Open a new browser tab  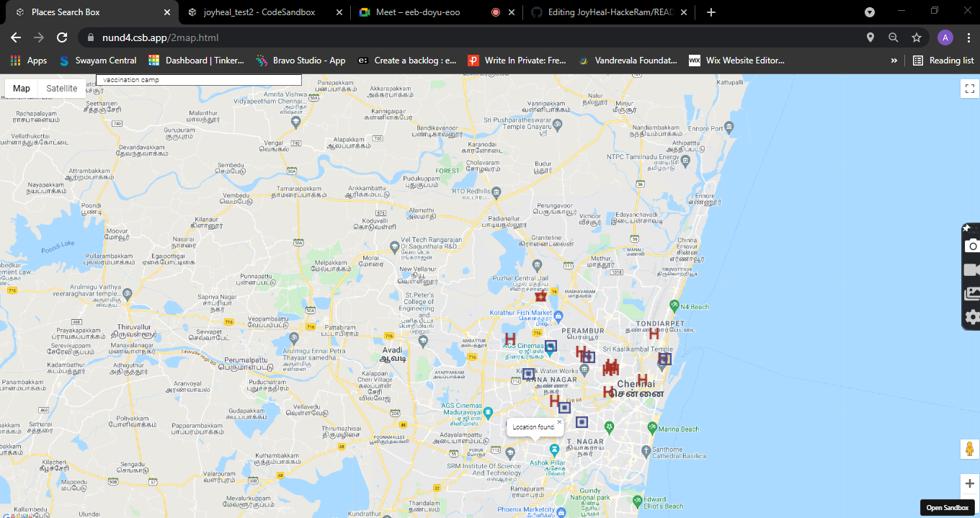[x=711, y=12]
